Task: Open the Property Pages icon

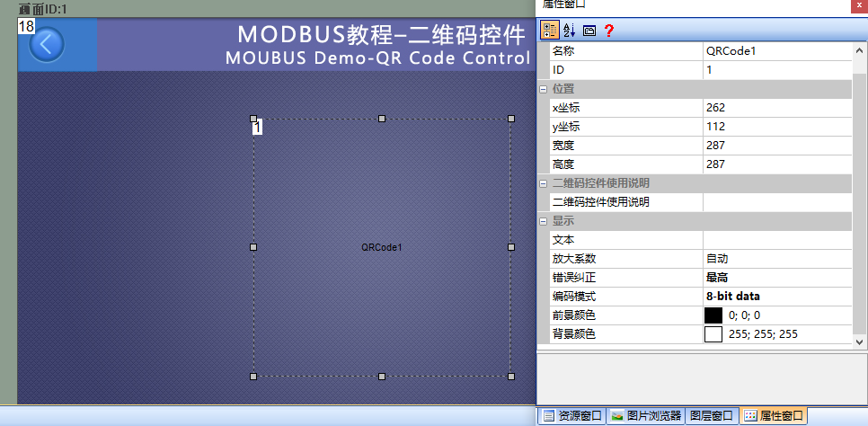Action: pyautogui.click(x=589, y=31)
